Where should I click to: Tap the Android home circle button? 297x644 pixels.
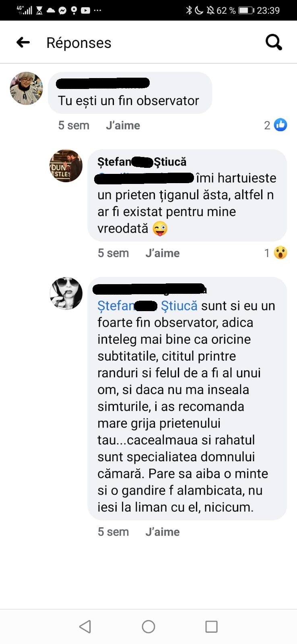pos(148,626)
